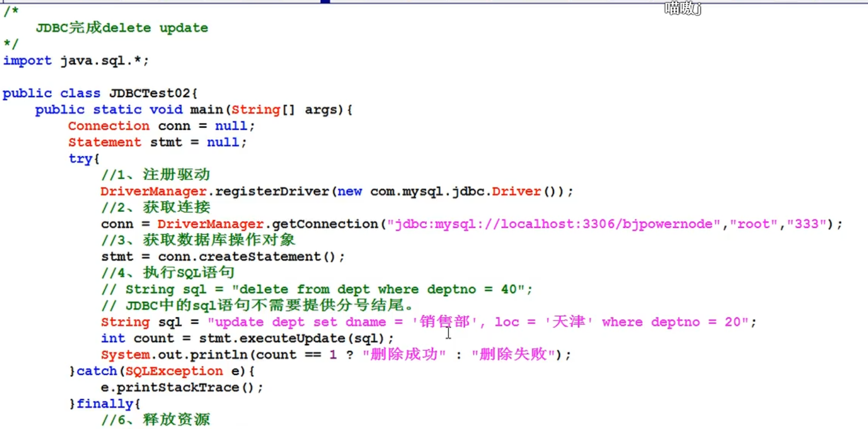Click the 'finally' keyword

[104, 404]
